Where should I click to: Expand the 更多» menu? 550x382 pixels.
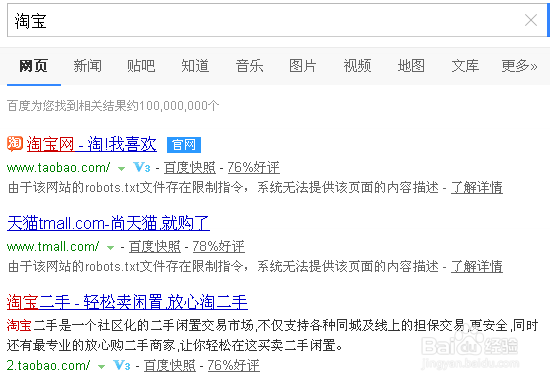click(519, 66)
